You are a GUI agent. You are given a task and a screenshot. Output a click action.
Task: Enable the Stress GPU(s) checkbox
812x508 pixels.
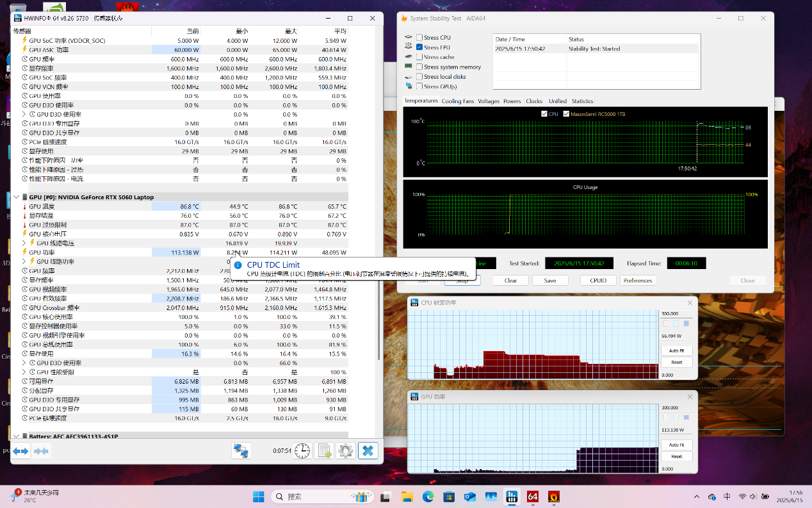coord(419,86)
